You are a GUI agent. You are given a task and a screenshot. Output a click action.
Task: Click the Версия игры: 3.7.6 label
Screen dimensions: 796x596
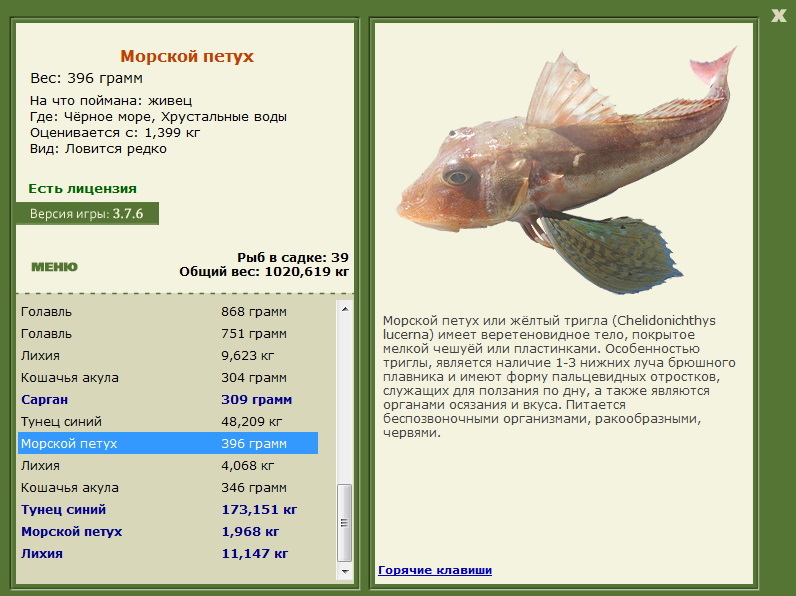pos(87,214)
